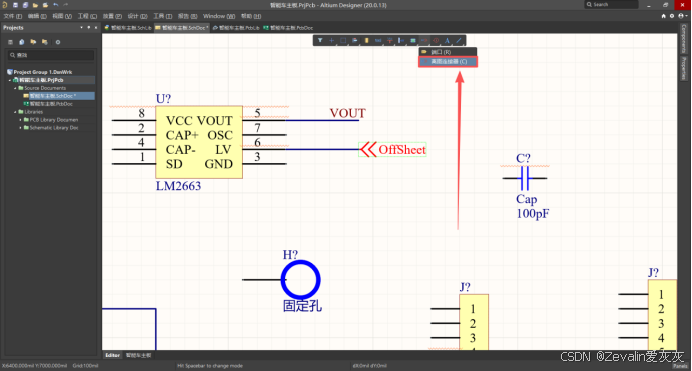Open the Project (C) menu
This screenshot has width=692, height=371.
(x=87, y=16)
